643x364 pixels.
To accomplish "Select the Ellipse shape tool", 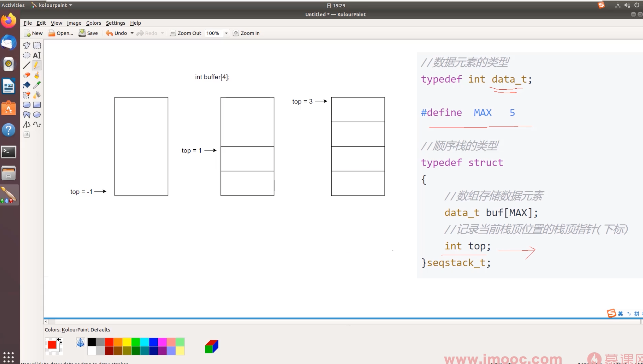I will pyautogui.click(x=37, y=115).
